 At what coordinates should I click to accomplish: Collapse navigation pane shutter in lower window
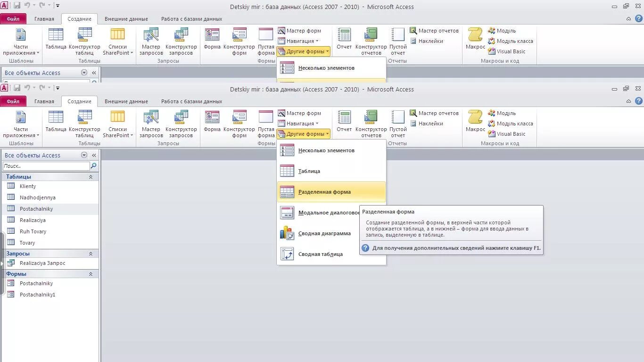(94, 155)
